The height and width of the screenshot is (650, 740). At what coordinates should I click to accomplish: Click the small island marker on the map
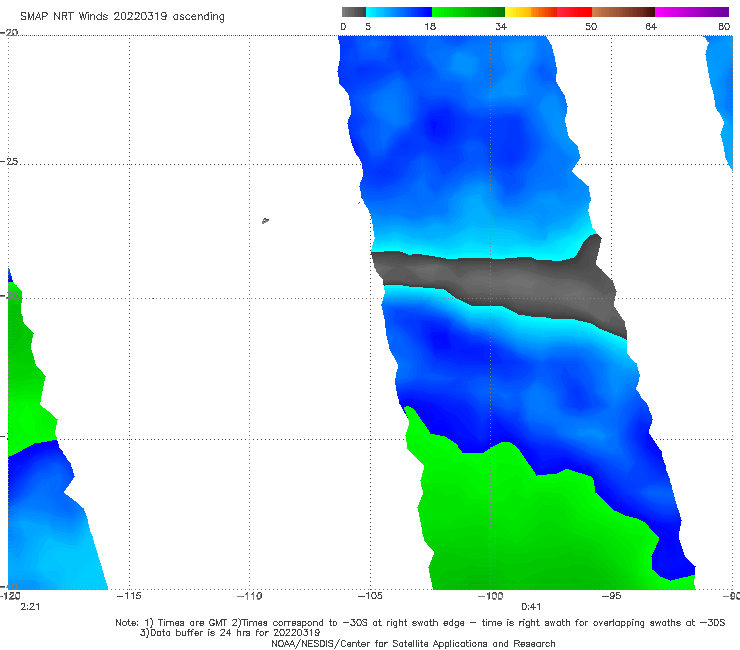265,220
